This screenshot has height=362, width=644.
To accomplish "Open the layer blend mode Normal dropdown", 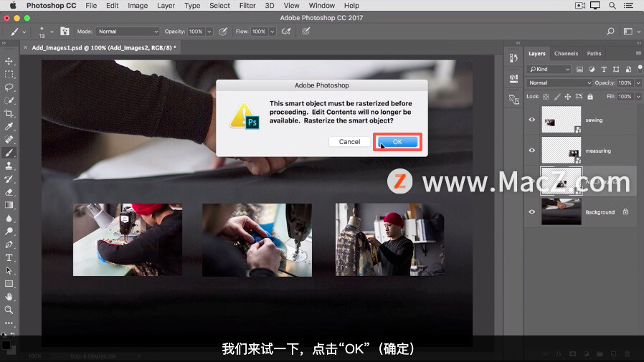I will click(559, 83).
